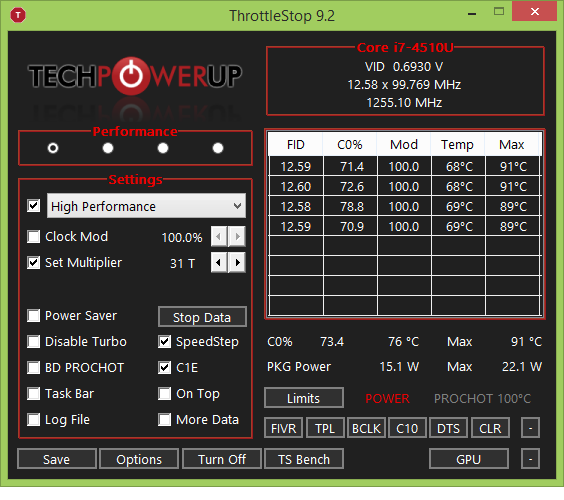
Task: Enable the Log File checkbox
Action: point(34,419)
